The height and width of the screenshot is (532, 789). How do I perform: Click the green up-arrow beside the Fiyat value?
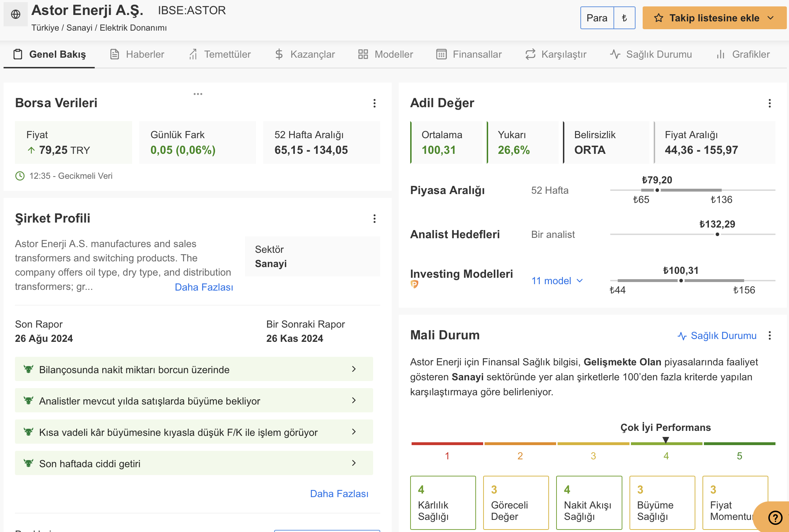click(x=31, y=150)
